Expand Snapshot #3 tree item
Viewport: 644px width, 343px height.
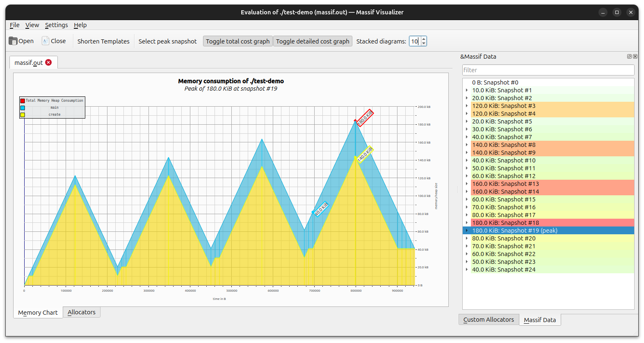(x=467, y=106)
